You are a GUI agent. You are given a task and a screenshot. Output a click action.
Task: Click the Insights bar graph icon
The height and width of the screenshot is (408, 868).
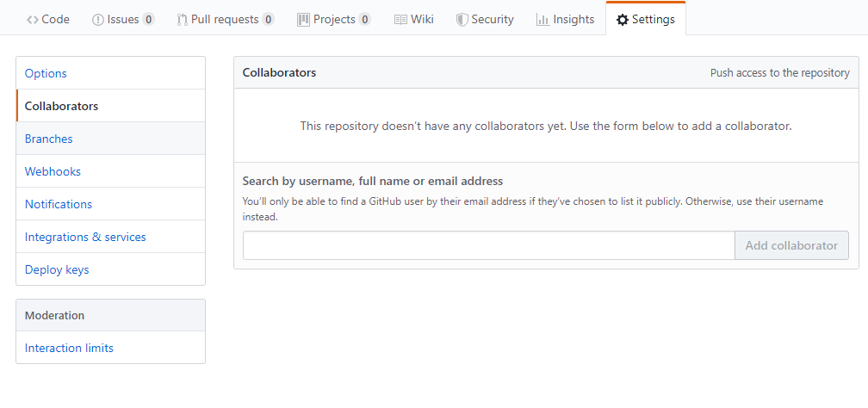[542, 19]
